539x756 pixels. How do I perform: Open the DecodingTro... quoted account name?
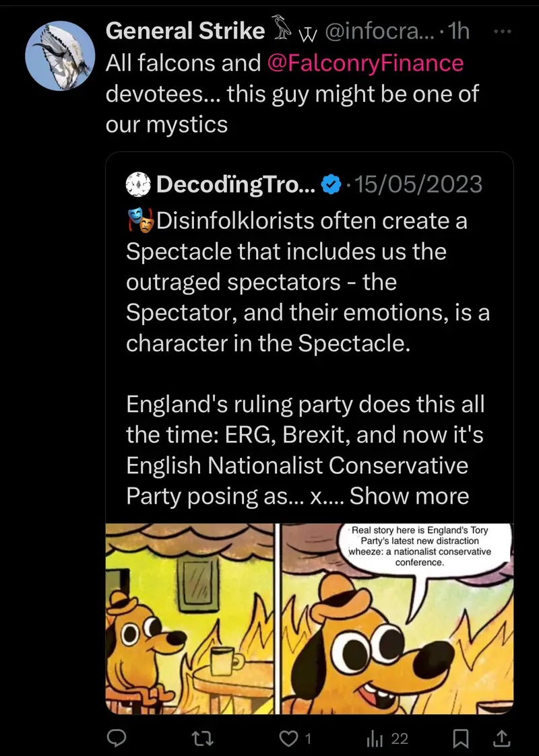coord(236,184)
